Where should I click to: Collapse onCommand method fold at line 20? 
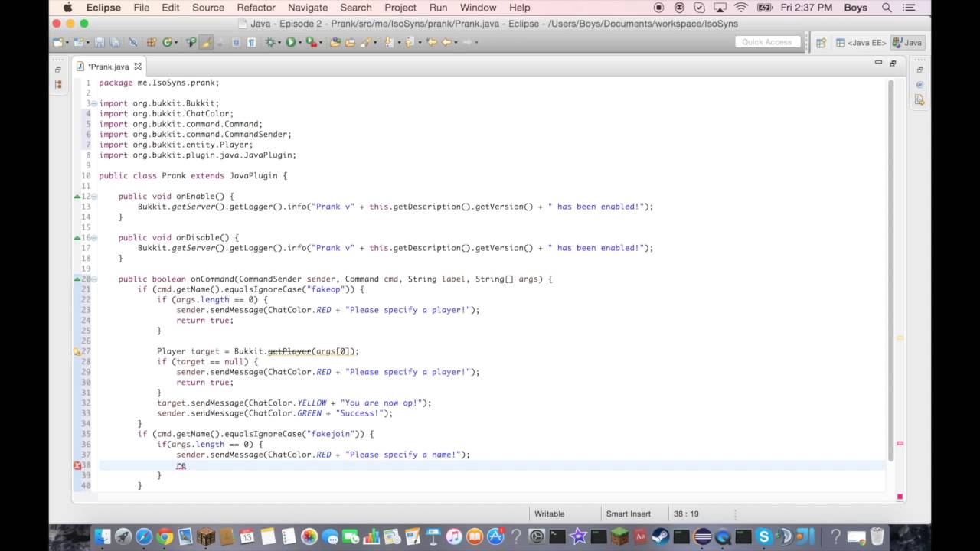coord(94,279)
